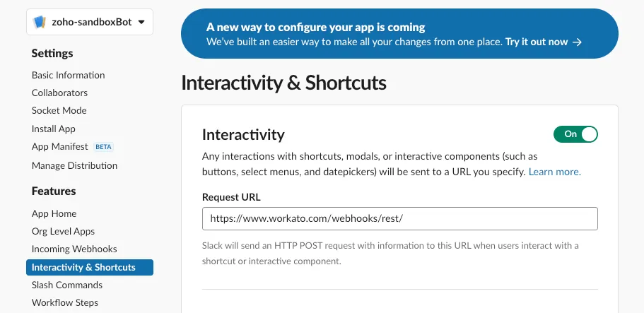Click the Request URL input field
The width and height of the screenshot is (644, 313).
pyautogui.click(x=399, y=218)
